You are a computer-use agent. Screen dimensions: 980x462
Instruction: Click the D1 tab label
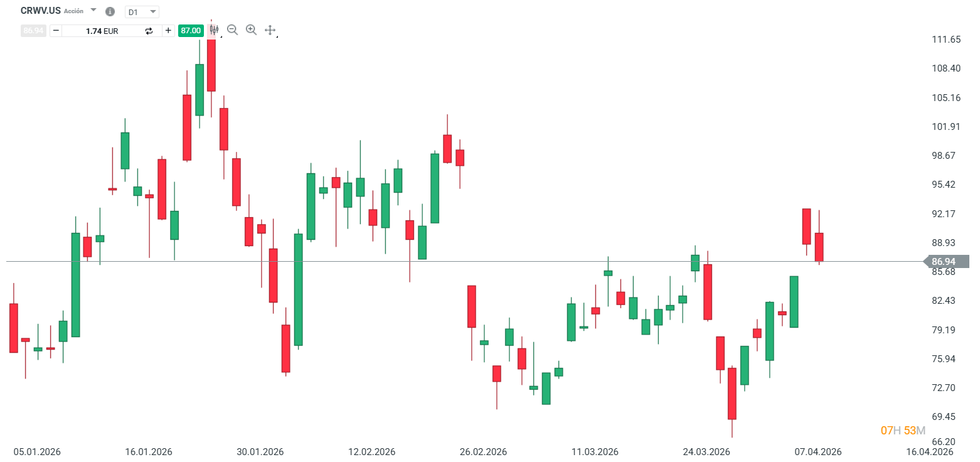134,11
